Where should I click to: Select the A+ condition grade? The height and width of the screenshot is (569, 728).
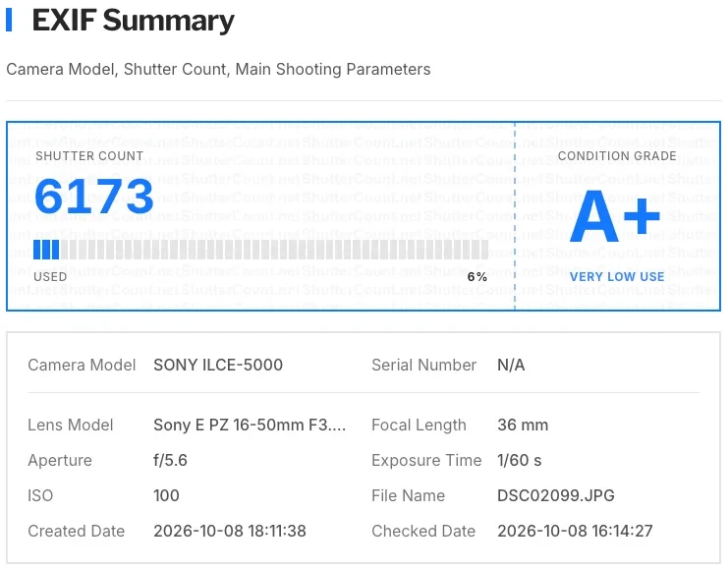coord(615,216)
